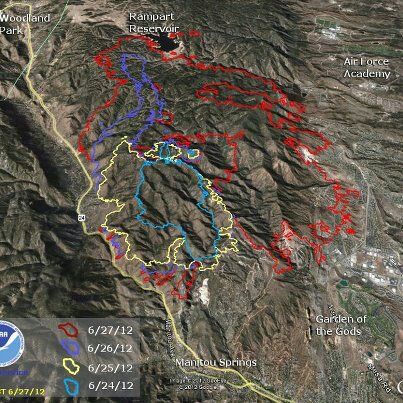Click the Highway 24 route shield
Viewport: 403px width, 403px height.
[82, 218]
